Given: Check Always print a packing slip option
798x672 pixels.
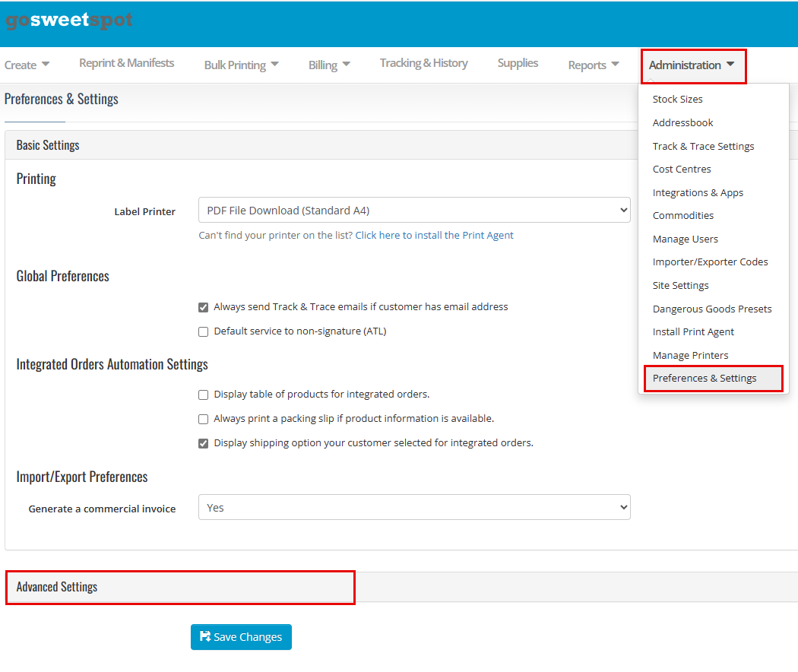Looking at the screenshot, I should click(203, 419).
